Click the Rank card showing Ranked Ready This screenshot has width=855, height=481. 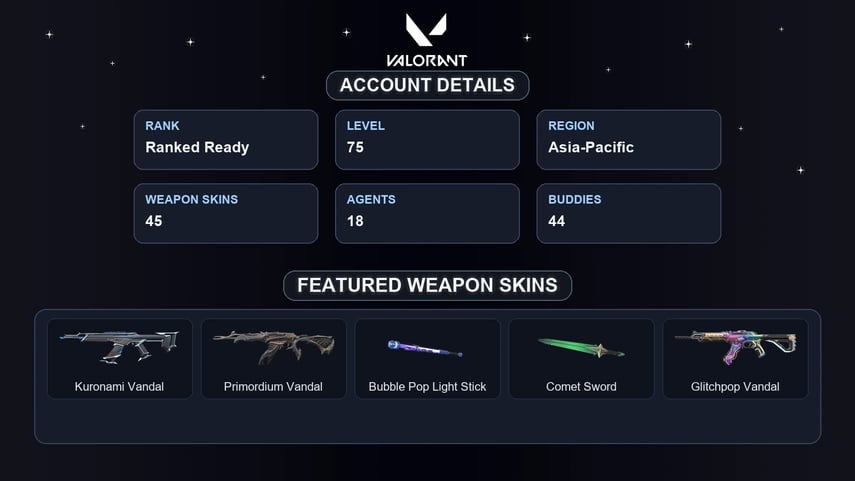(226, 140)
